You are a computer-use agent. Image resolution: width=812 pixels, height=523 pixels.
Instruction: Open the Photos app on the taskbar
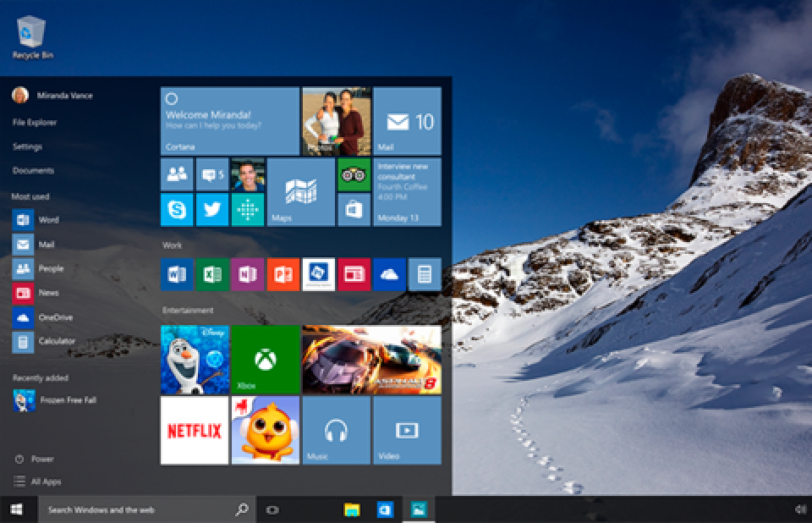point(419,510)
